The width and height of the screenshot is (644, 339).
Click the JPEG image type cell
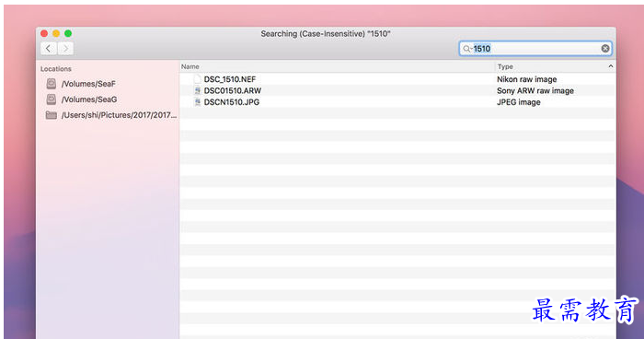coord(519,102)
